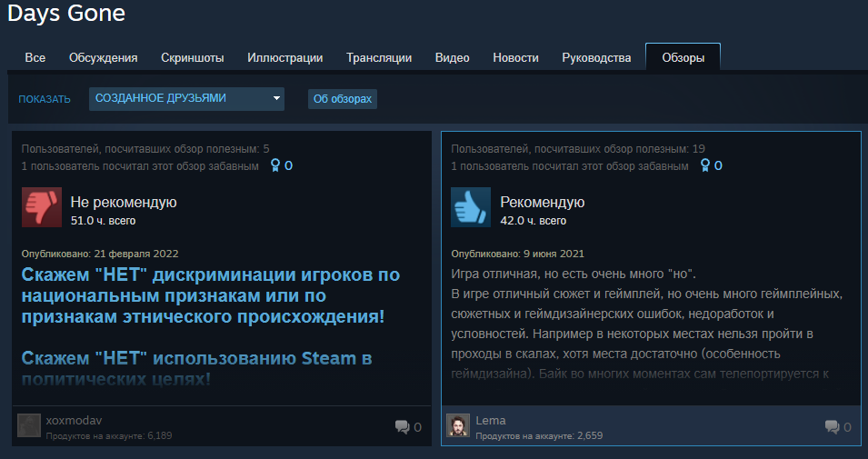Open the xoxmodav username link

(74, 420)
